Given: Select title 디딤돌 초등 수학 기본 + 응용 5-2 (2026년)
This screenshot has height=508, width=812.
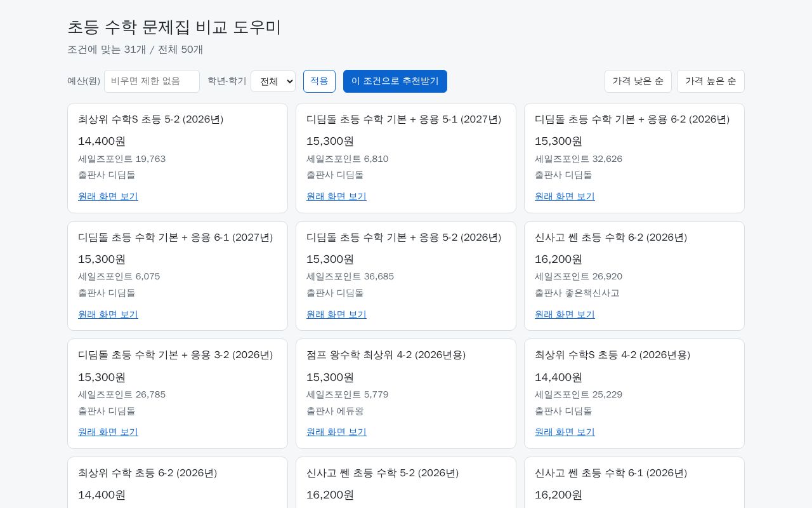Looking at the screenshot, I should point(404,237).
